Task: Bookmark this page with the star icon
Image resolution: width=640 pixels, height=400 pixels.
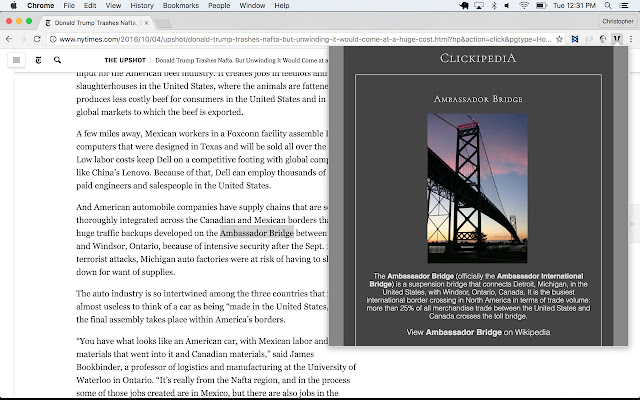Action: [x=562, y=40]
